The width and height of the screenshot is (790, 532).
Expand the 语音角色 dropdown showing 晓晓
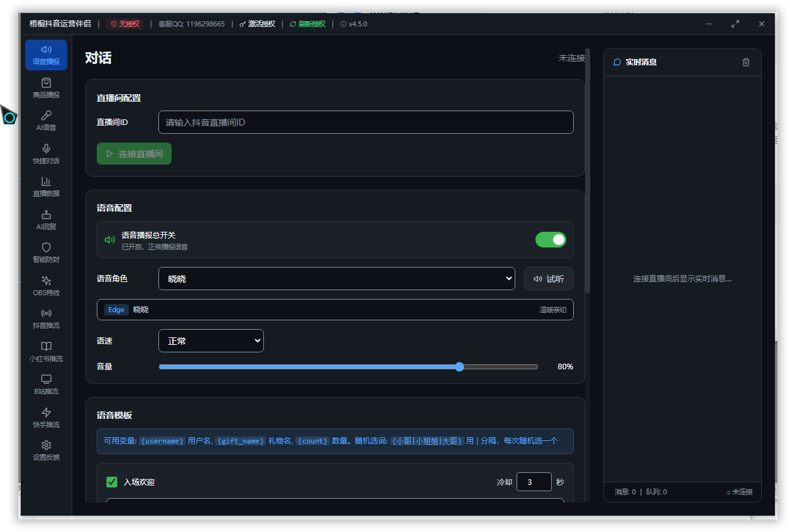tap(336, 278)
